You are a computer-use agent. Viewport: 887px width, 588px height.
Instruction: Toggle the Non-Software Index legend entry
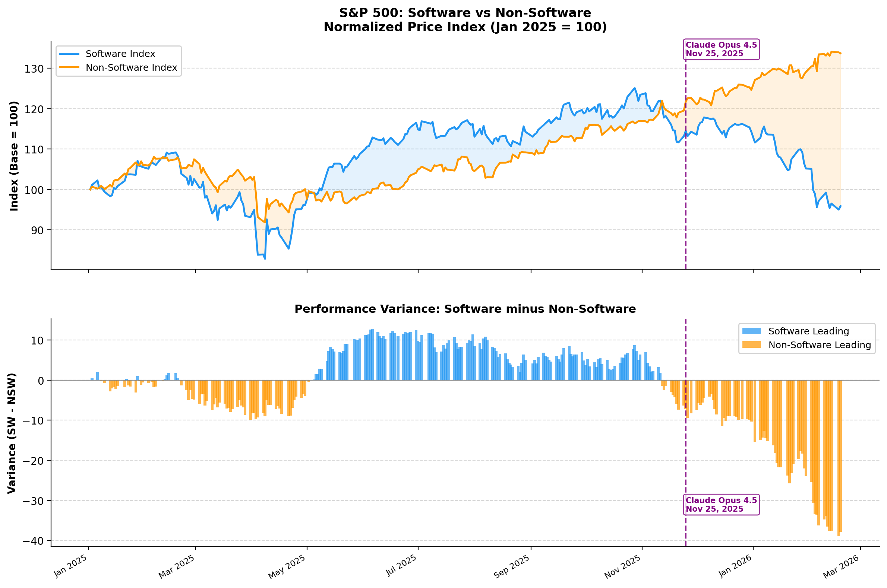(x=130, y=68)
